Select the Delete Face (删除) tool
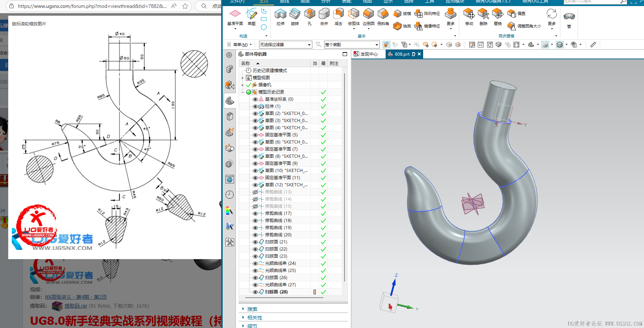The height and width of the screenshot is (328, 644). click(483, 17)
